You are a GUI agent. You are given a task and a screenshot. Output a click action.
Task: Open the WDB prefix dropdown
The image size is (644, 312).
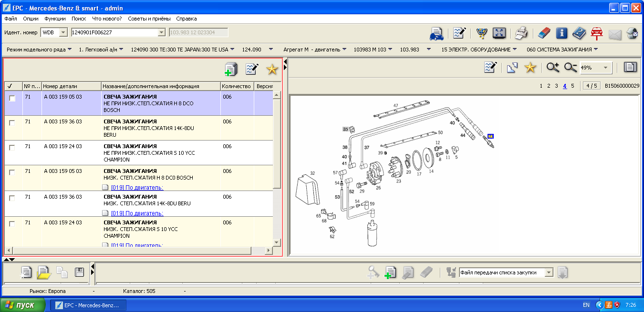tap(63, 32)
